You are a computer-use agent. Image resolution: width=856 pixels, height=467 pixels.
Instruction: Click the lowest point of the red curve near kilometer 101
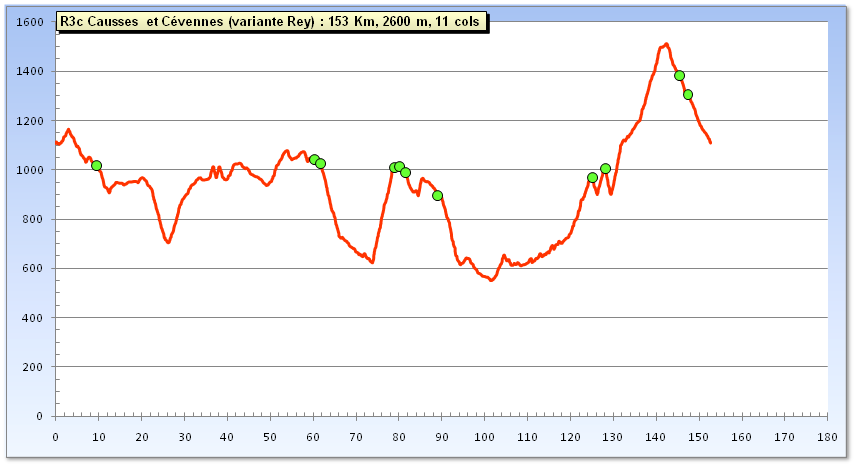tap(491, 280)
